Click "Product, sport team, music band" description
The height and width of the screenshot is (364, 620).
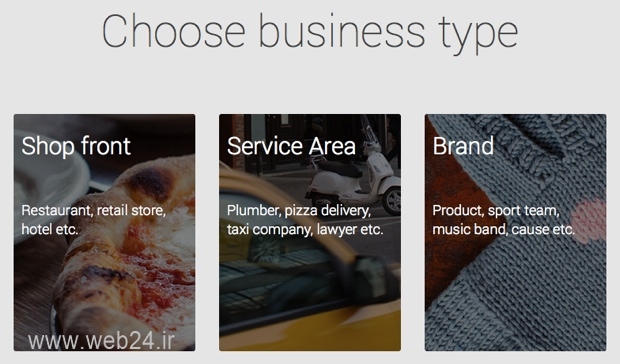[x=503, y=220]
